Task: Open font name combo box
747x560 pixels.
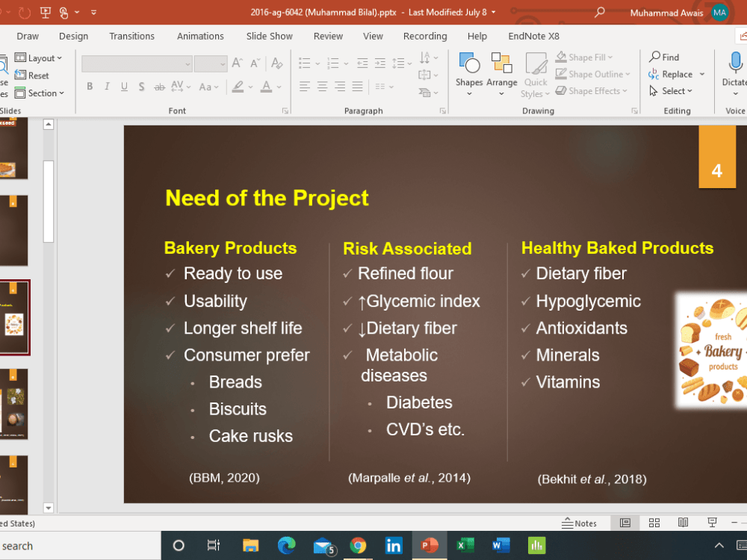Action: pyautogui.click(x=137, y=63)
